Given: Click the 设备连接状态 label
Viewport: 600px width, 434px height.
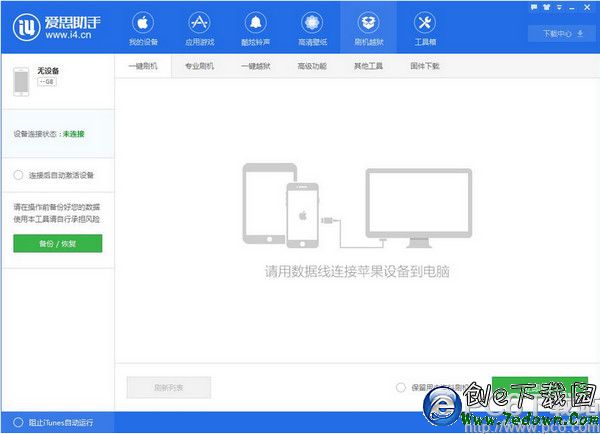Looking at the screenshot, I should (x=35, y=134).
